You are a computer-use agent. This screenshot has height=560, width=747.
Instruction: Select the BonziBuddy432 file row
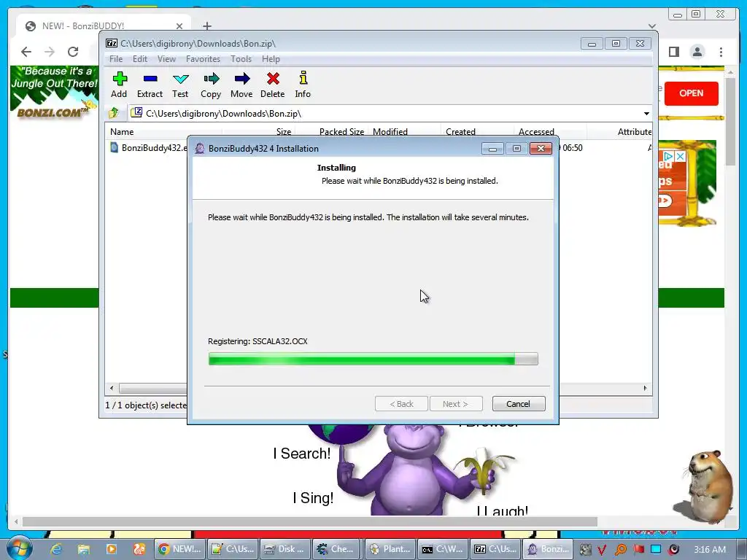coord(148,147)
